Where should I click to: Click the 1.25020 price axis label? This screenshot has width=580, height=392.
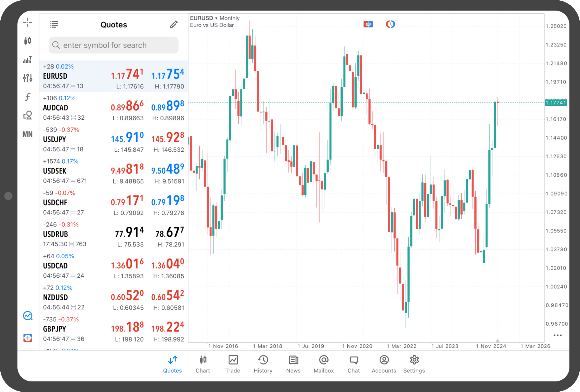coord(556,26)
